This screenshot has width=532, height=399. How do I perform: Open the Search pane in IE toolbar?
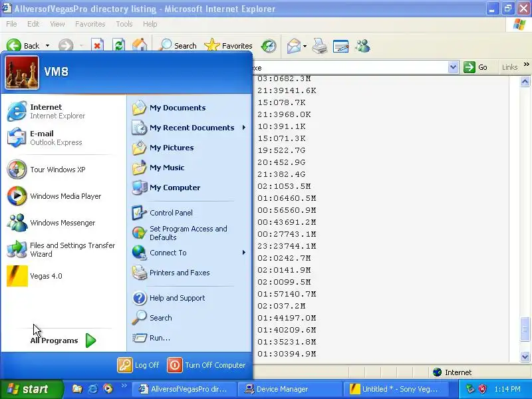(x=178, y=45)
